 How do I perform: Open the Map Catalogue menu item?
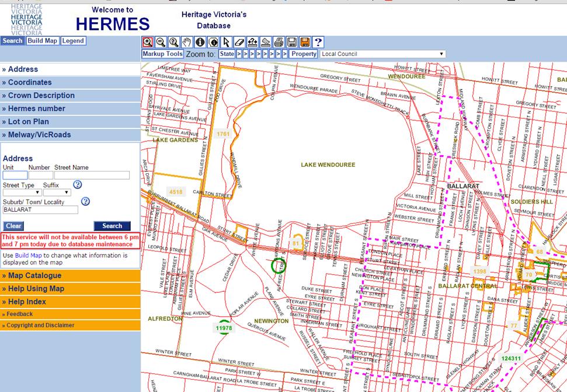(x=70, y=276)
